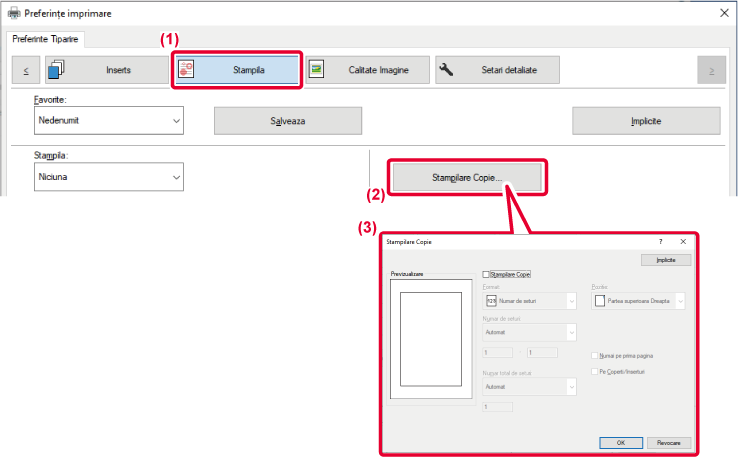Open the Calitate Imagine tab
Viewport: 738px width, 461px height.
pos(367,70)
